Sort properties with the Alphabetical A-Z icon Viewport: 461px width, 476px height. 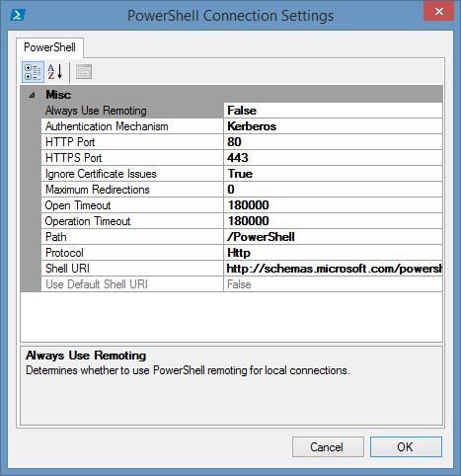[x=55, y=72]
